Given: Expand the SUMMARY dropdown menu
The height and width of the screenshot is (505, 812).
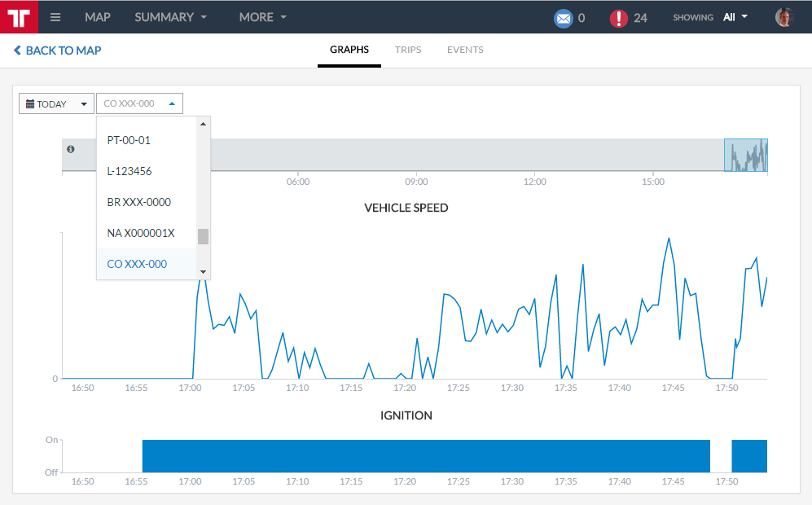Looking at the screenshot, I should (x=170, y=17).
